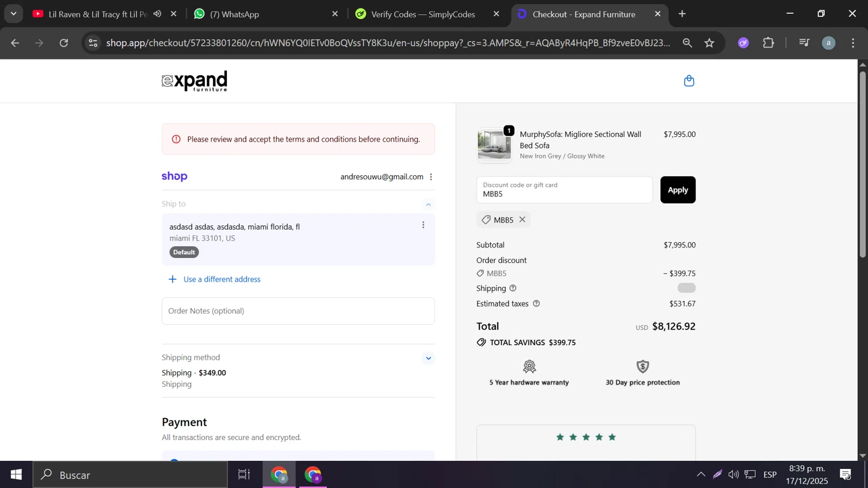Collapse the Ship to section

tap(428, 204)
